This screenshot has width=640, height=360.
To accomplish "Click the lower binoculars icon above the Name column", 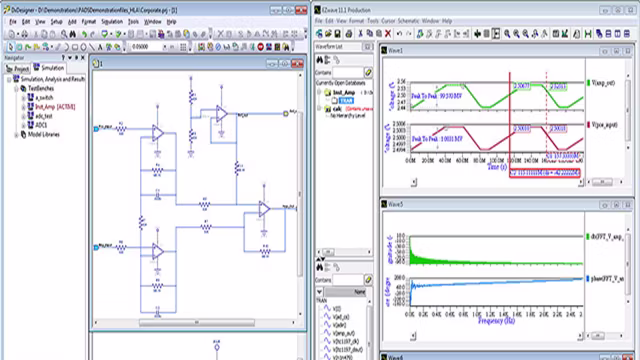I will pos(320,267).
